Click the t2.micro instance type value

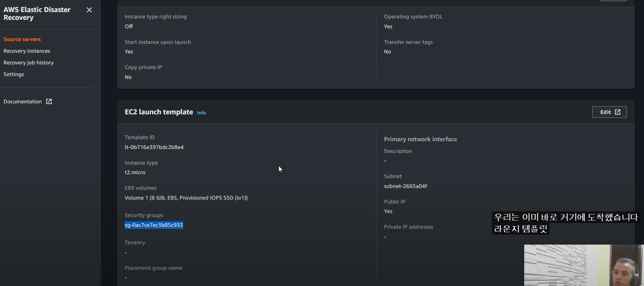(x=135, y=172)
